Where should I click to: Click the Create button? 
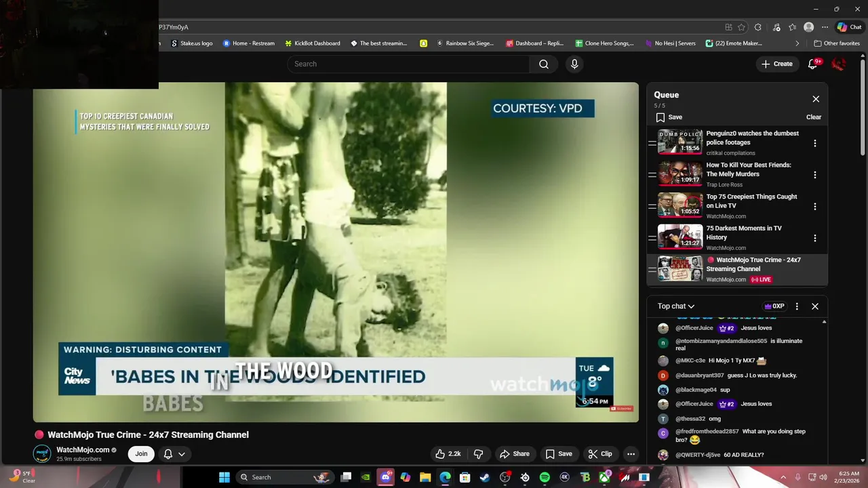coord(777,64)
